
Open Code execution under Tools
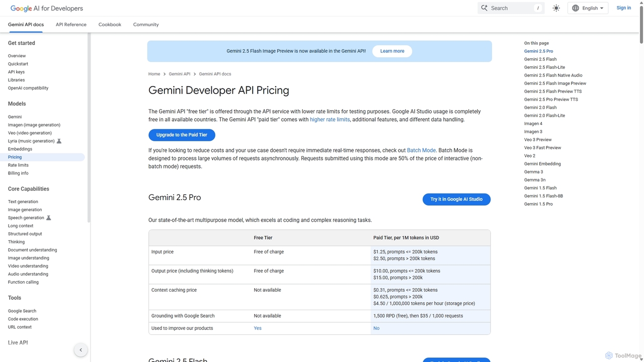click(x=23, y=319)
